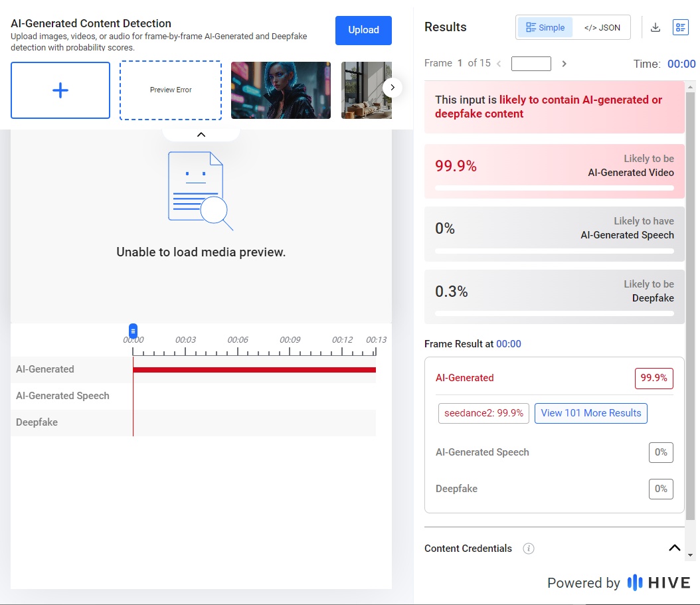Switch to the Simple results view
Image resolution: width=700 pixels, height=605 pixels.
pyautogui.click(x=545, y=28)
